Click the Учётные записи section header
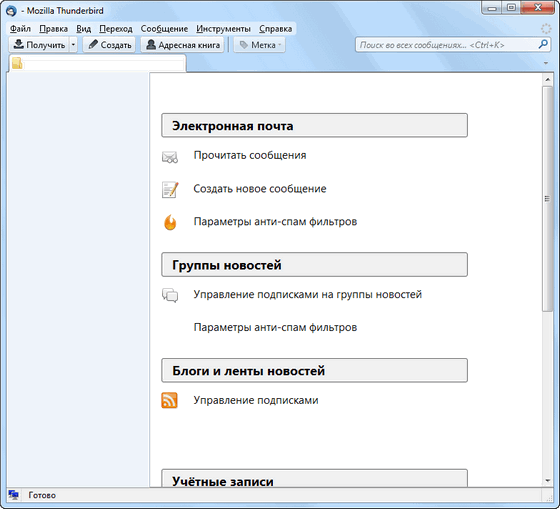The height and width of the screenshot is (509, 560). coord(314,478)
